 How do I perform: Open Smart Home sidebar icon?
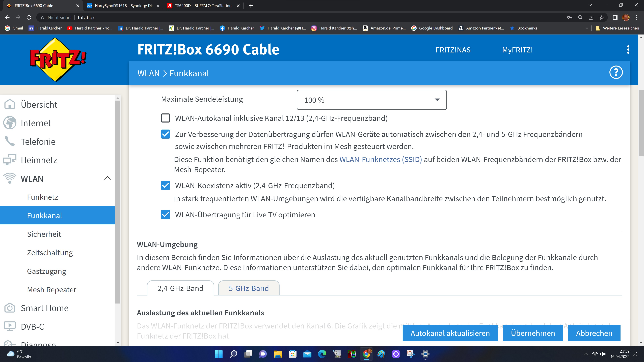tap(10, 308)
